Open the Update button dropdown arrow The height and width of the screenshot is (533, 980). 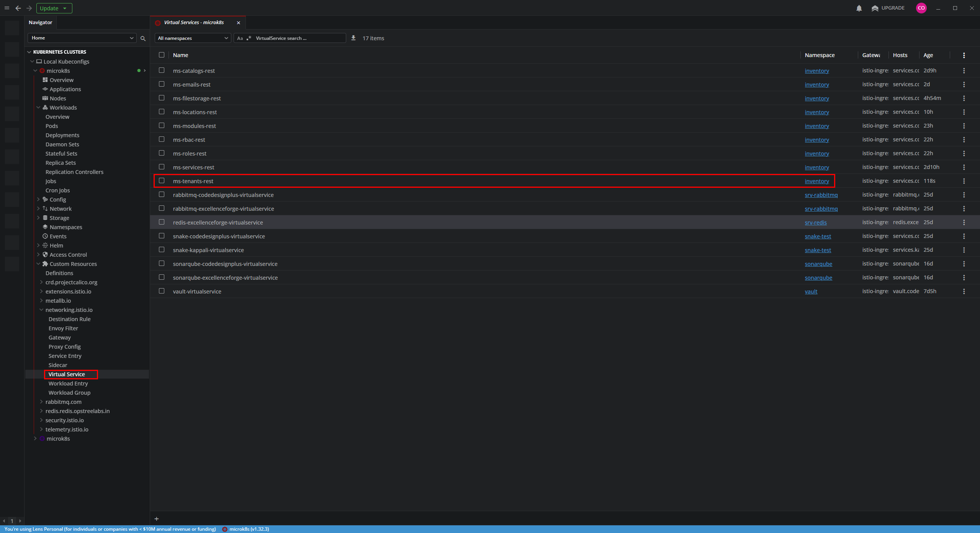coord(65,8)
